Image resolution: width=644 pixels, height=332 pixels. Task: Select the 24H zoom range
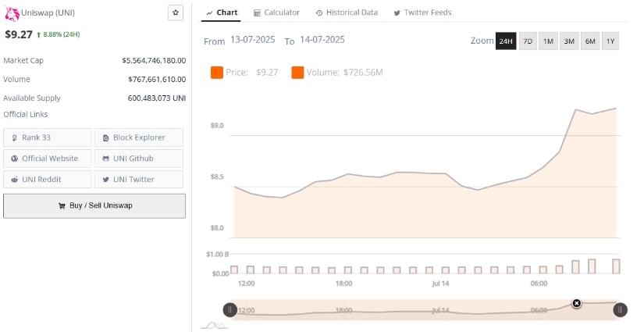(x=506, y=41)
